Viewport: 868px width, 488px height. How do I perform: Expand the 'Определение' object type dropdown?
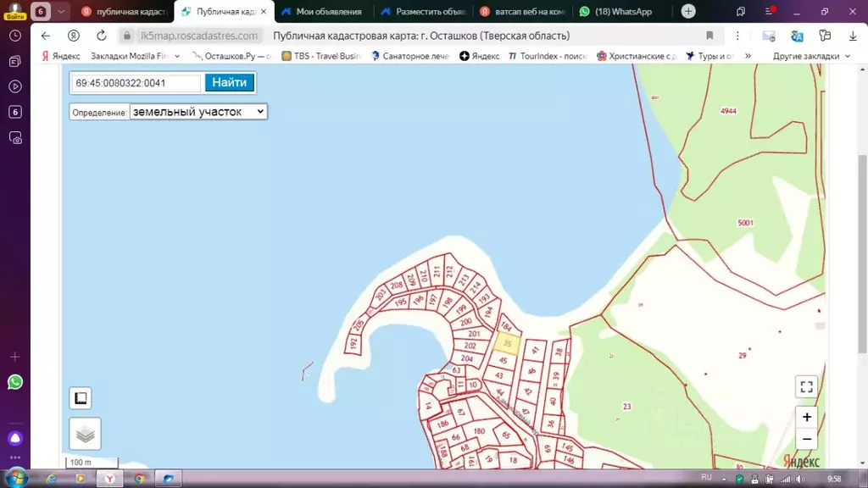point(198,112)
